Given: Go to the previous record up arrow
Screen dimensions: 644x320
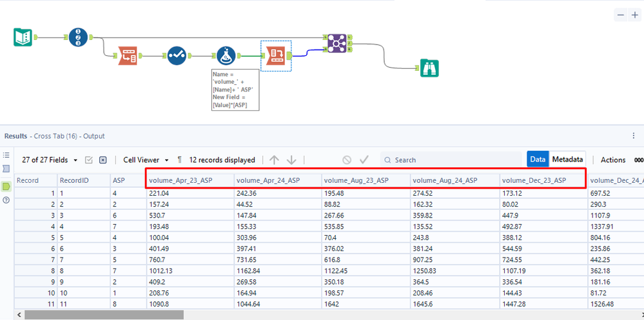Looking at the screenshot, I should (x=275, y=160).
